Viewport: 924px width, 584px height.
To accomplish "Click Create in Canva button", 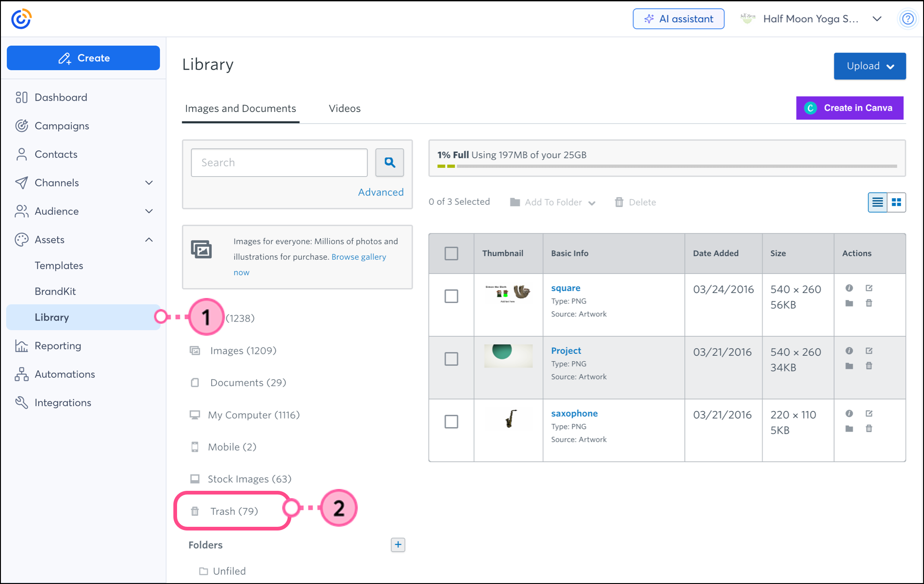I will tap(849, 108).
